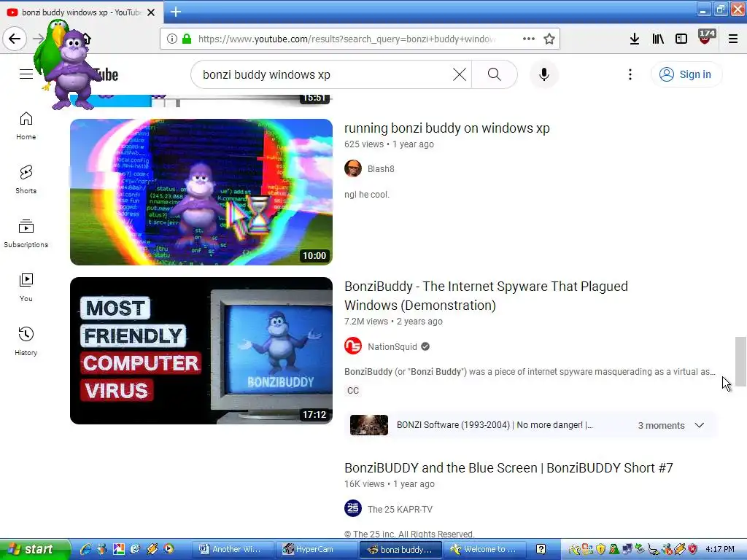
Task: Open YouTube settings three-dot menu
Action: click(630, 75)
